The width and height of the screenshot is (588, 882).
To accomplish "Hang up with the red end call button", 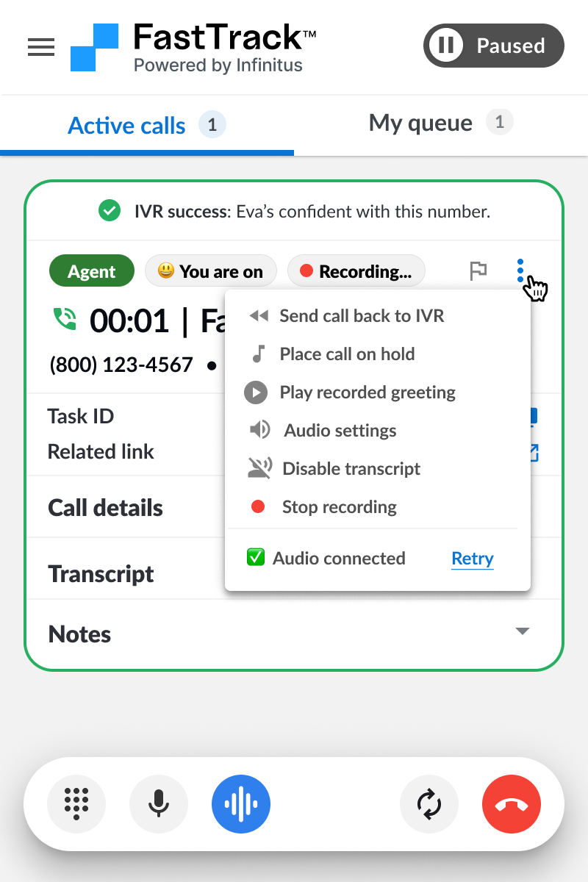I will (x=512, y=804).
